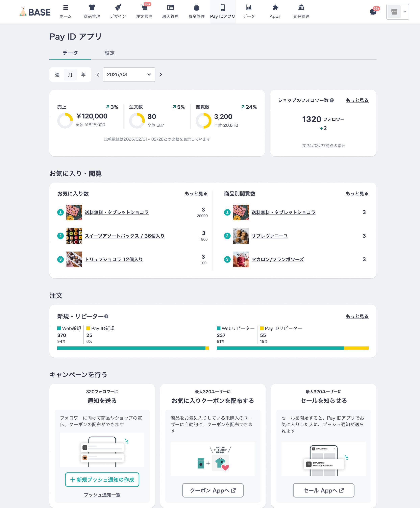Click the Web新規 / Pay ID新規 progress bar
The height and width of the screenshot is (508, 420).
tap(133, 348)
